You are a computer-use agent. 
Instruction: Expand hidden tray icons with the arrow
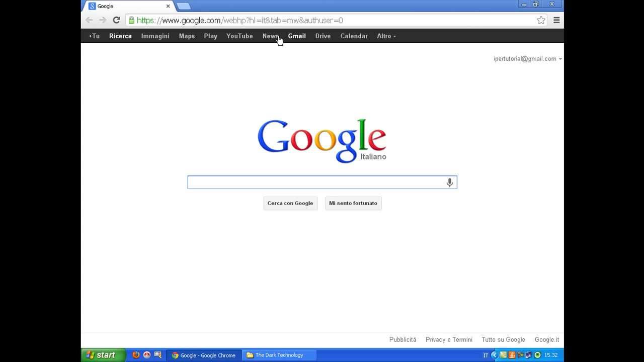click(x=494, y=355)
